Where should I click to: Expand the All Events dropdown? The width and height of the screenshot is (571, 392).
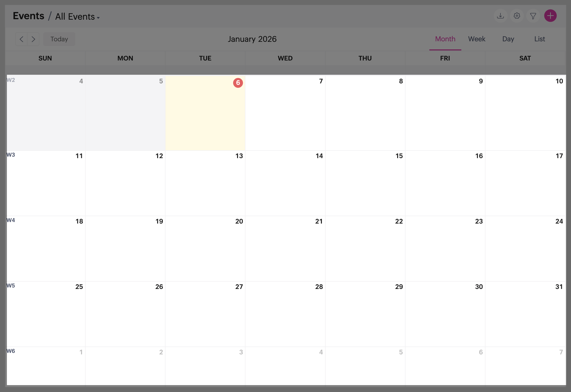pos(77,17)
